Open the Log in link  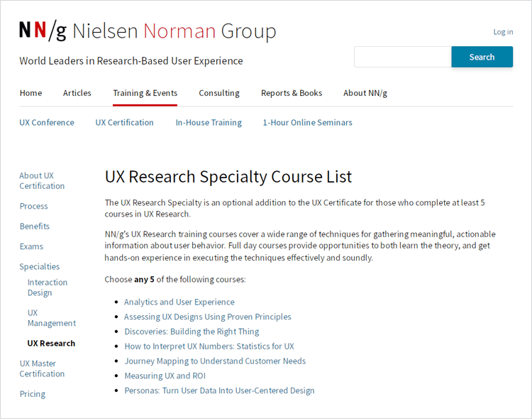click(x=503, y=32)
